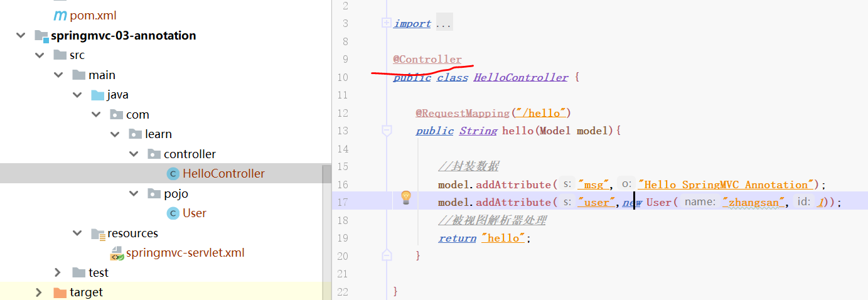This screenshot has width=868, height=300.
Task: Click the name: parameter hint
Action: pyautogui.click(x=699, y=202)
